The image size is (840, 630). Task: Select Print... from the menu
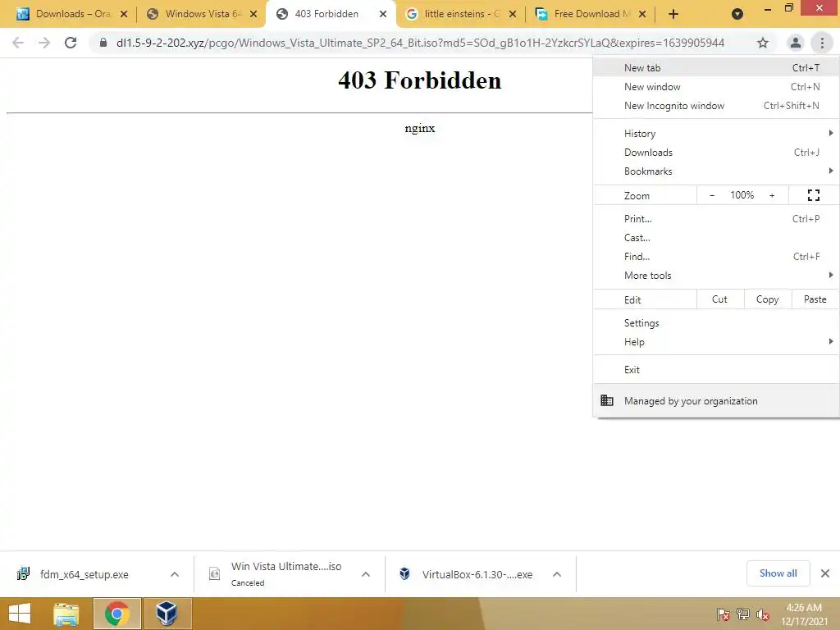[x=716, y=218]
